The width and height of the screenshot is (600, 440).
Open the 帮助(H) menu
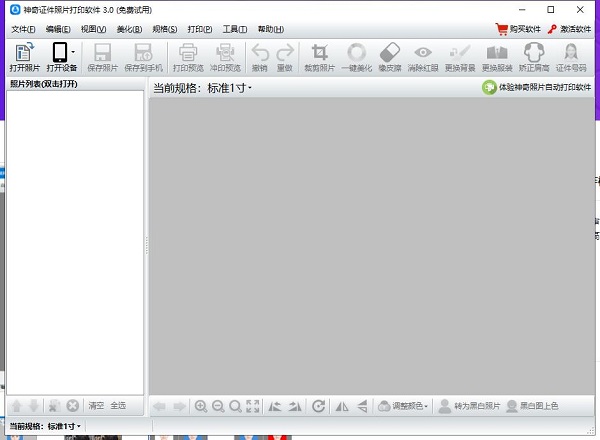pyautogui.click(x=271, y=29)
